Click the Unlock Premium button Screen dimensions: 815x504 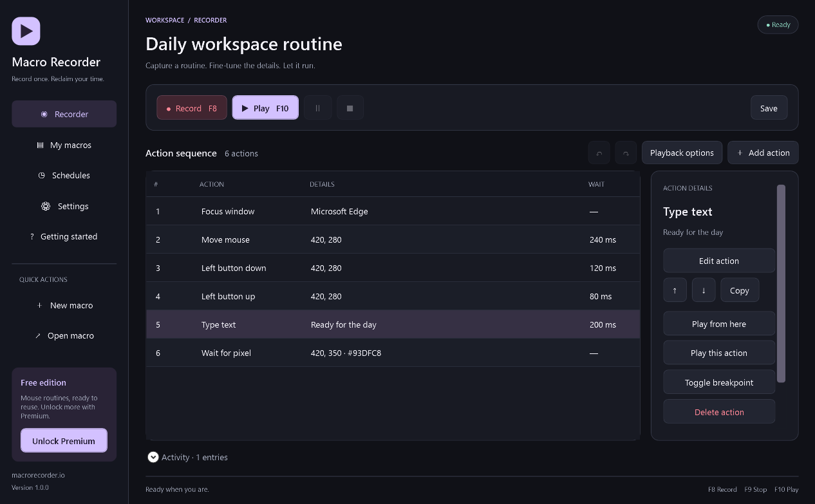point(64,441)
